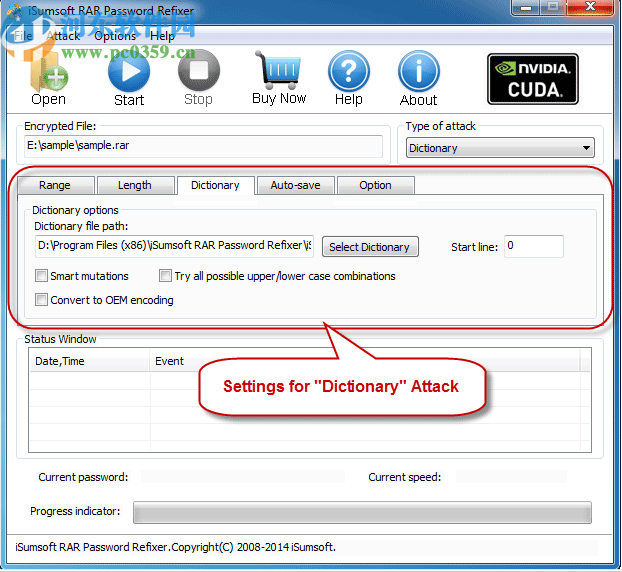Click the Start line input field
This screenshot has height=572, width=622.
point(534,246)
